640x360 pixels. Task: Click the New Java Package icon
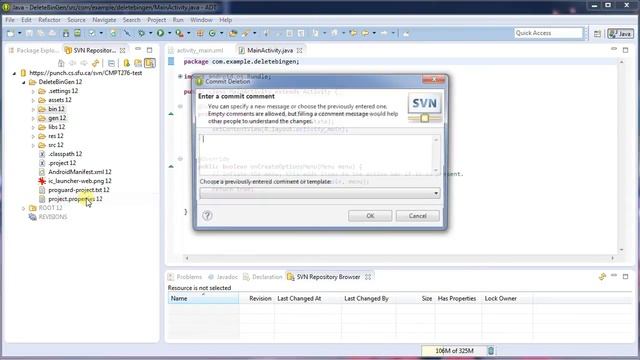(200, 33)
